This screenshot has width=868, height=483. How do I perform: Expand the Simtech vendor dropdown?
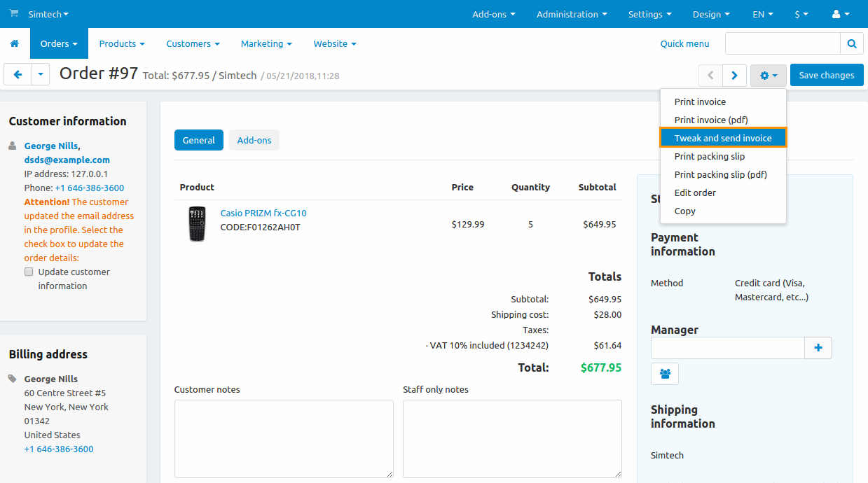pos(48,14)
